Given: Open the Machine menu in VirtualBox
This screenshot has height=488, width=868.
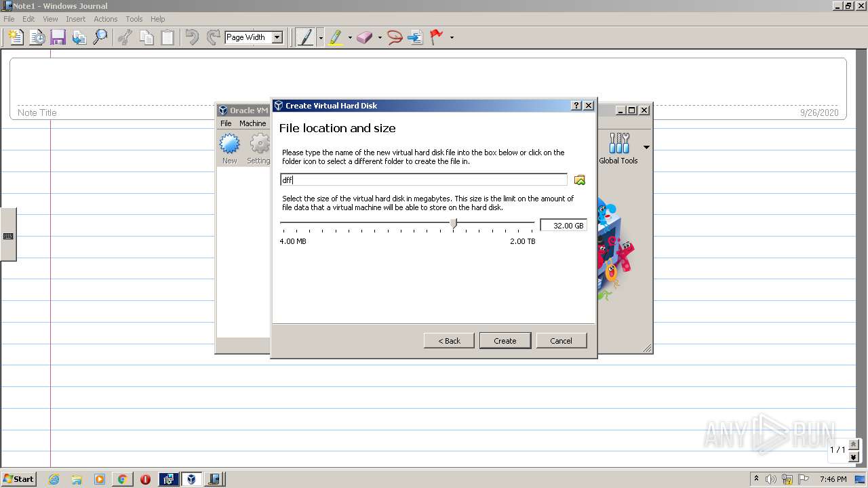Looking at the screenshot, I should 252,123.
